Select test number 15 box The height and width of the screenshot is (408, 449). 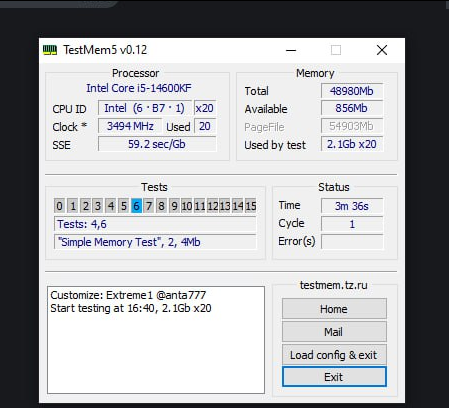coord(251,206)
